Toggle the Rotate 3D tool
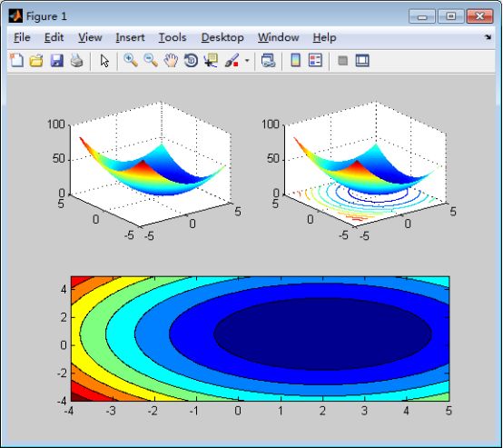 coord(191,60)
